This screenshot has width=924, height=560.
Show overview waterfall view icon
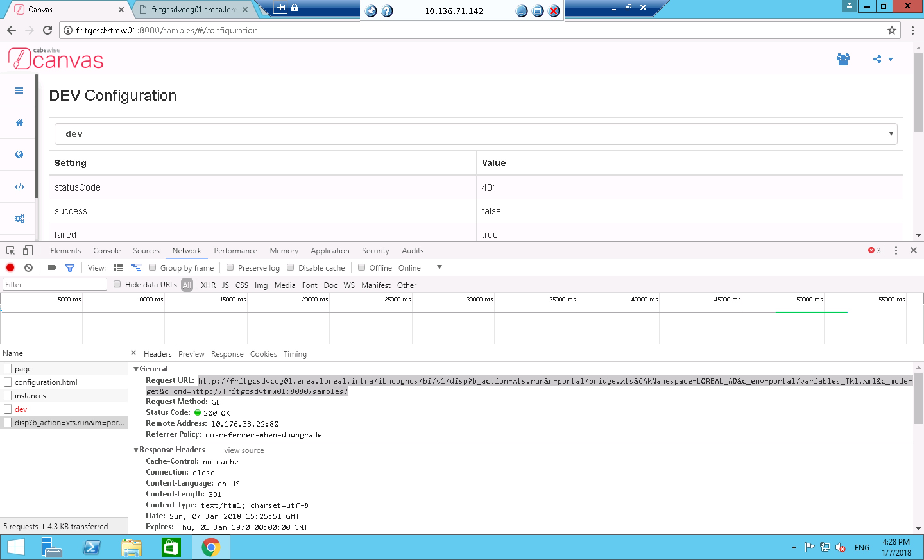pyautogui.click(x=136, y=267)
